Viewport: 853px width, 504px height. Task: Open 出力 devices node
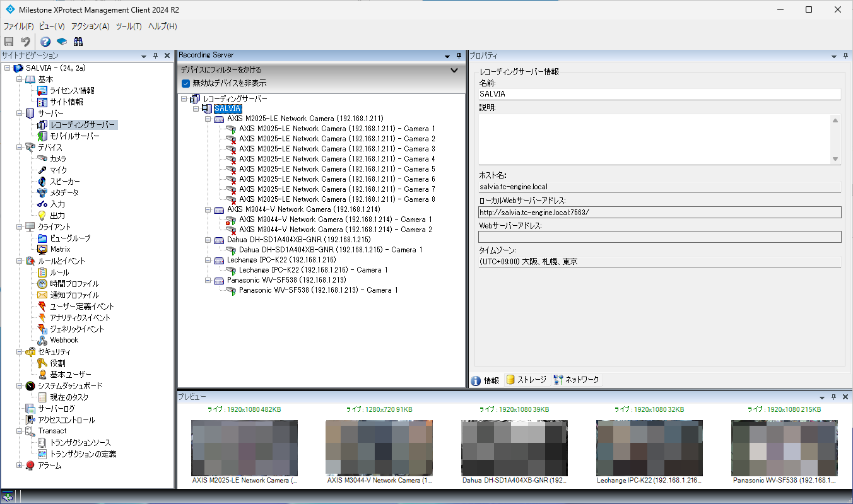tap(57, 216)
